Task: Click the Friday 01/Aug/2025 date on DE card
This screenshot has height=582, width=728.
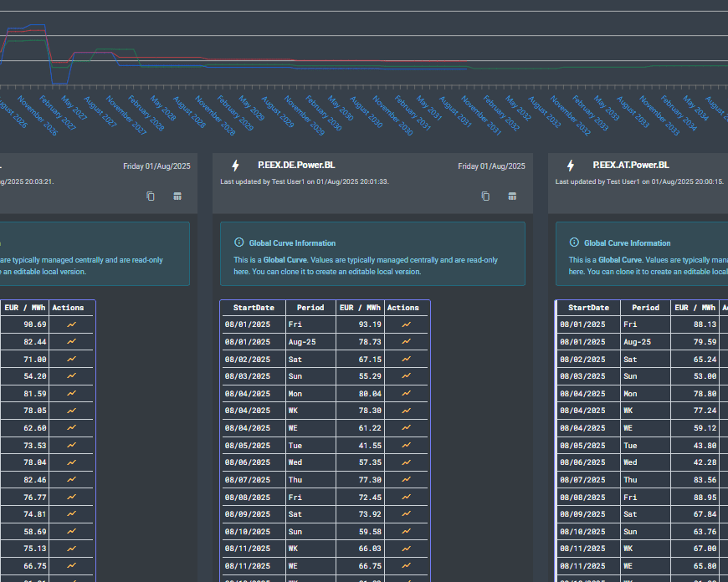Action: point(491,166)
